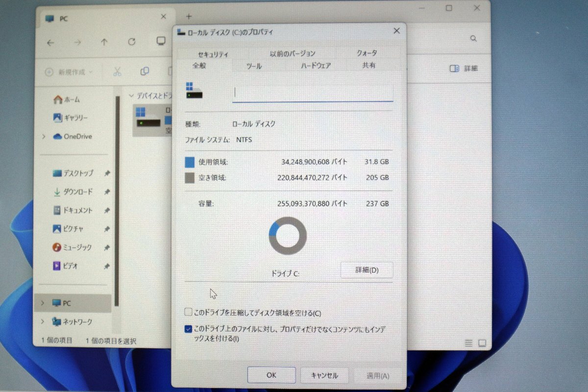Screen dimensions: 588x392
Task: Select the local disk drive icon in Explorer
Action: [x=148, y=118]
